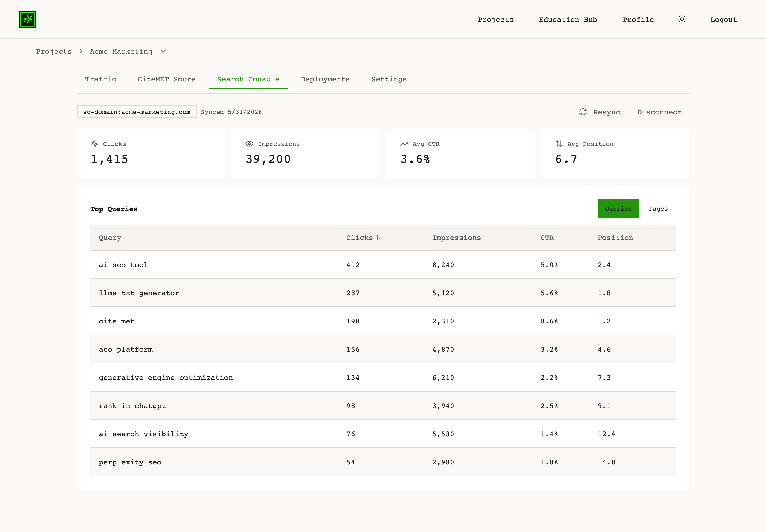Viewport: 766px width, 532px height.
Task: Click the 1,415 total clicks figure
Action: point(109,159)
